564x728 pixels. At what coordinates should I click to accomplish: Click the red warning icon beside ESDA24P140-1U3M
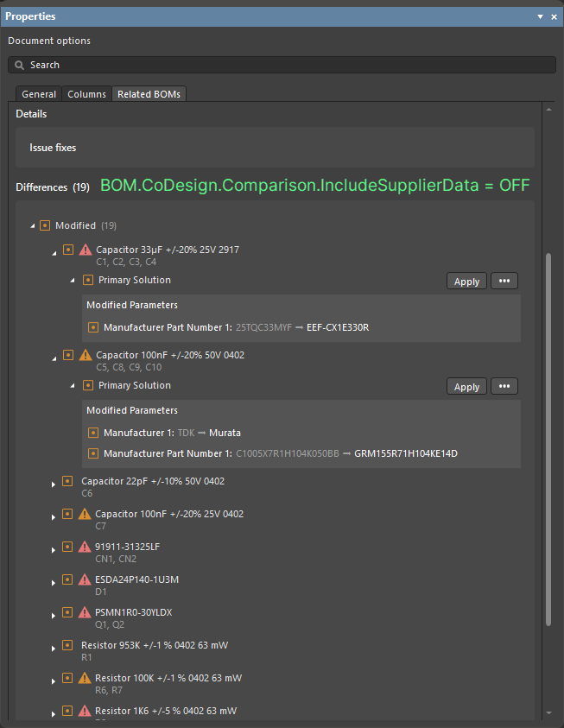pyautogui.click(x=85, y=579)
